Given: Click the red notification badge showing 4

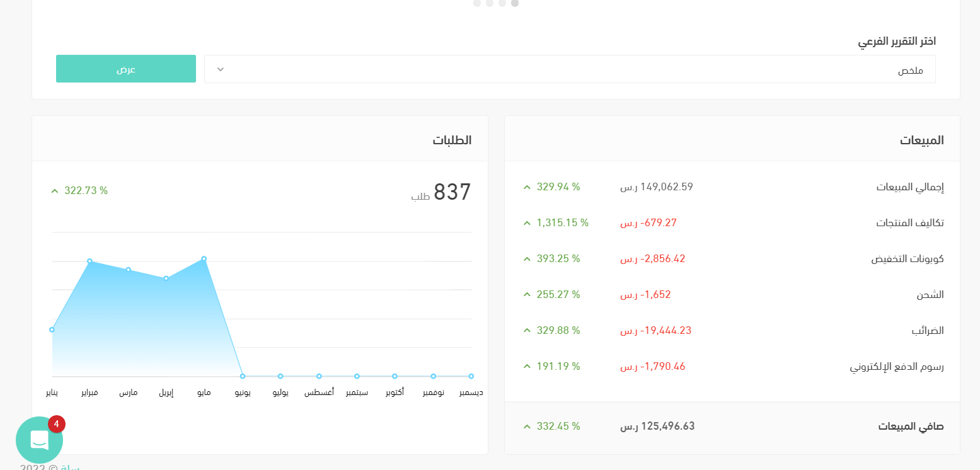Looking at the screenshot, I should [57, 424].
